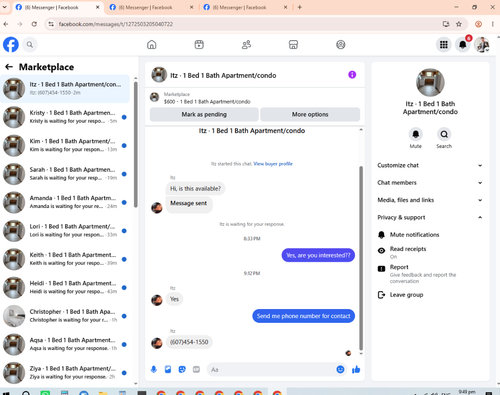The image size is (500, 395).
Task: Click the large listing photo in details panel
Action: [430, 82]
